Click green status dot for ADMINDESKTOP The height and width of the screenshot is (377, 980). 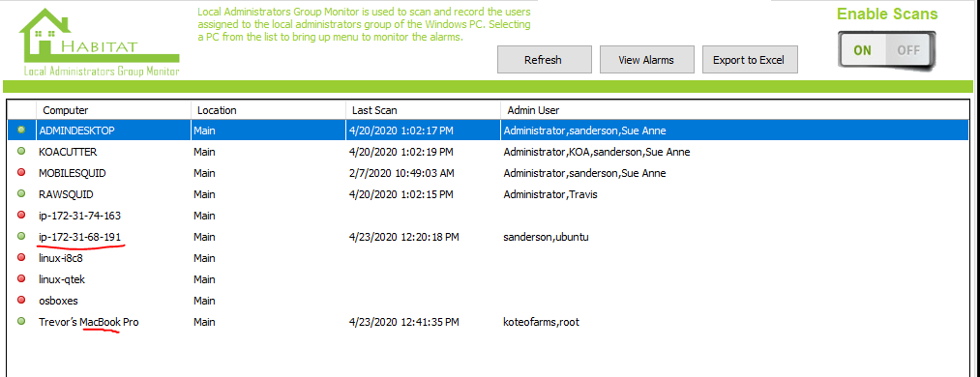22,130
